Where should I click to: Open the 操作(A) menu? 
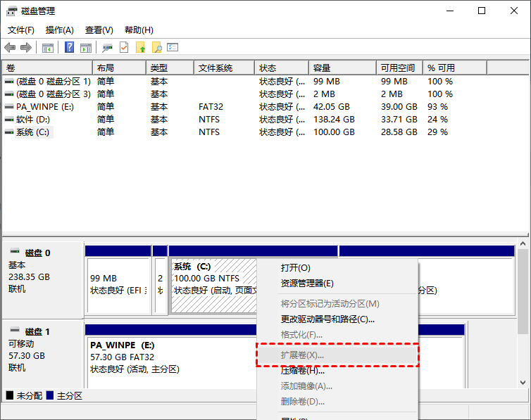click(60, 30)
